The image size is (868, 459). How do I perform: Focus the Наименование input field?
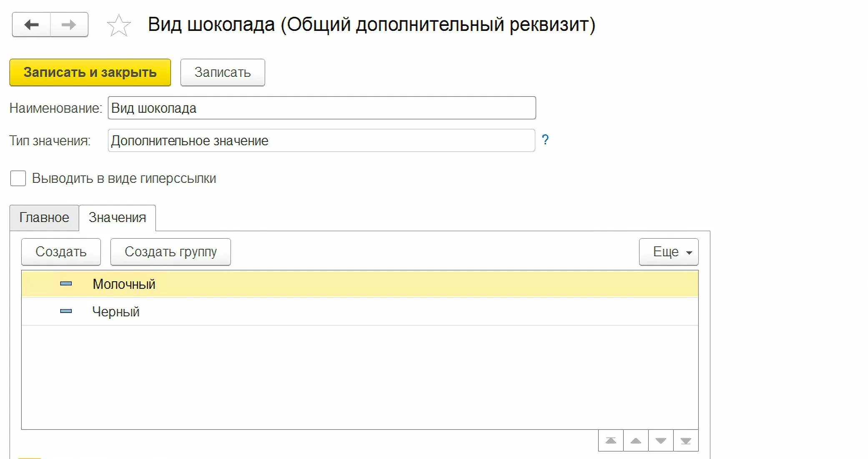[322, 108]
